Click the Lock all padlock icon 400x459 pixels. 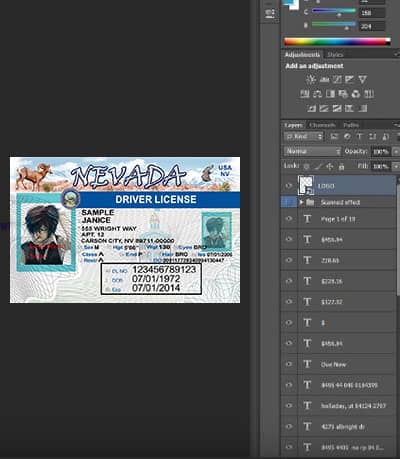[x=341, y=166]
